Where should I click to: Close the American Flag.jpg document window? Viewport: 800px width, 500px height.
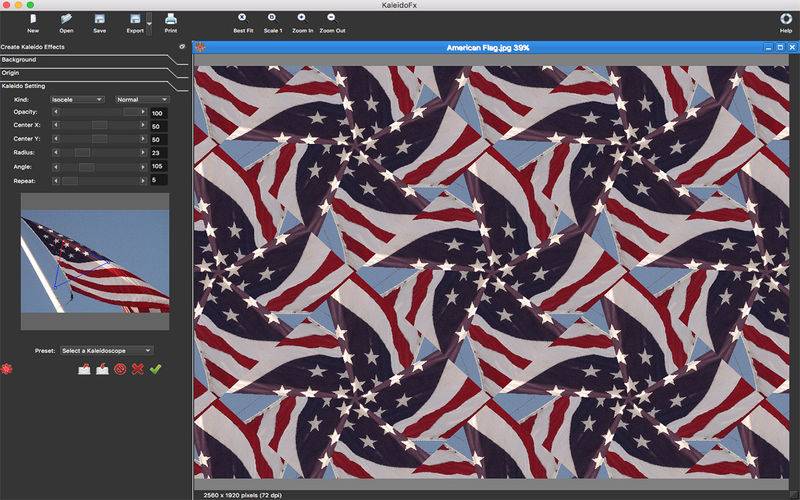[792, 47]
